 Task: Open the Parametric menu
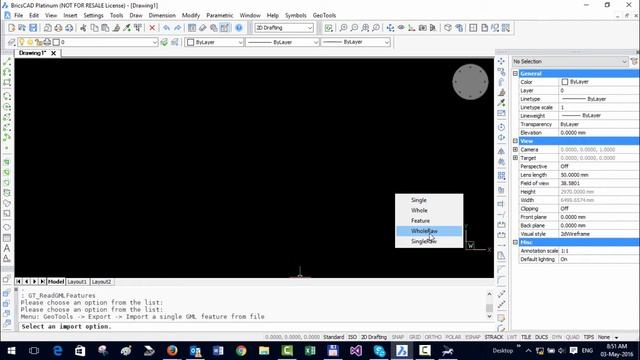[220, 15]
